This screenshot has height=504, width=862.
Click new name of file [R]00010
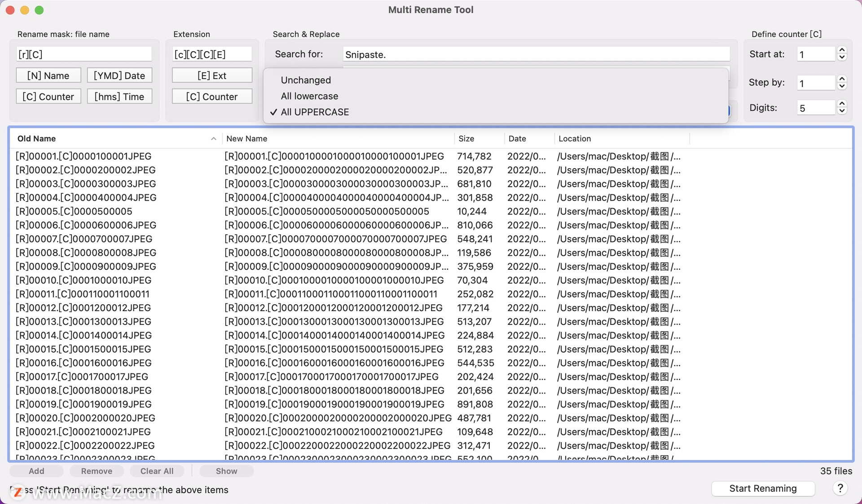pyautogui.click(x=334, y=280)
